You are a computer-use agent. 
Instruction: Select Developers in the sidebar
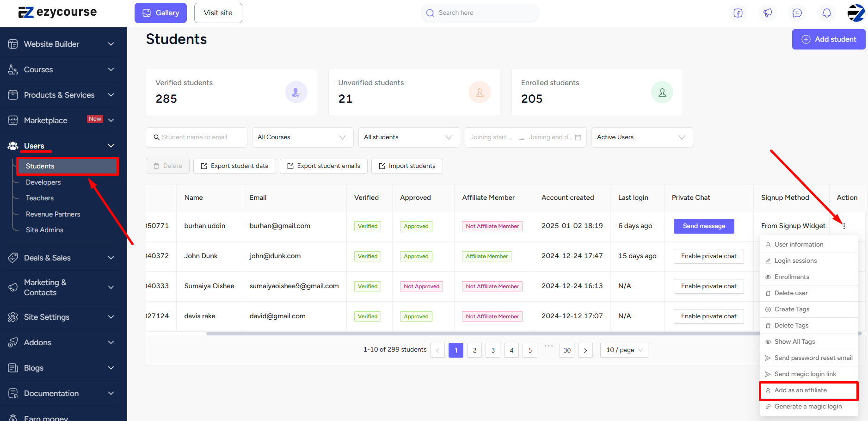[43, 182]
